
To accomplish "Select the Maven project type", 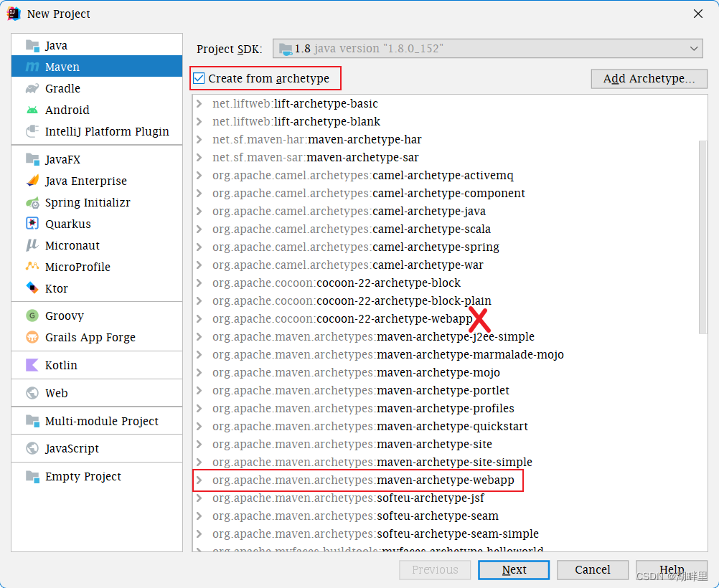I will click(97, 67).
